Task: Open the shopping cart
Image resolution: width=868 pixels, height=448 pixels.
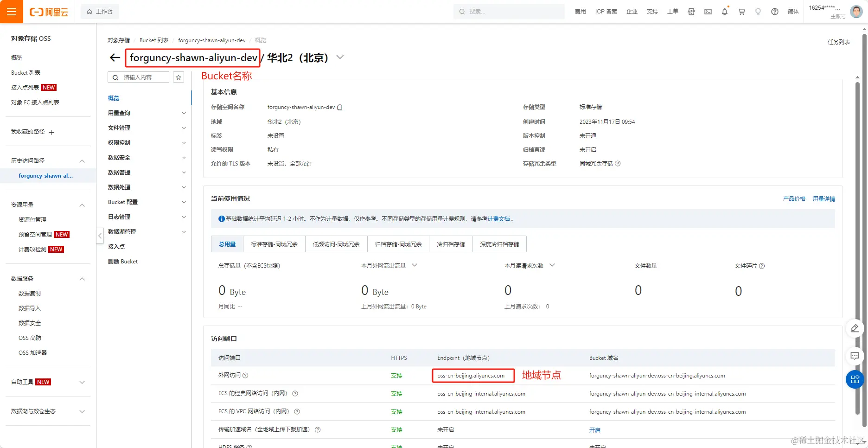Action: pyautogui.click(x=741, y=12)
